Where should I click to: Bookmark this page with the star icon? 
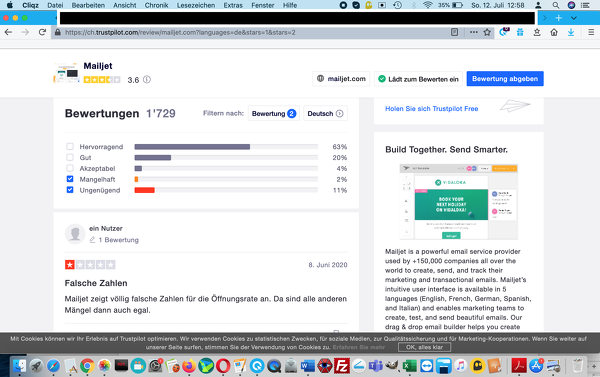tap(487, 33)
